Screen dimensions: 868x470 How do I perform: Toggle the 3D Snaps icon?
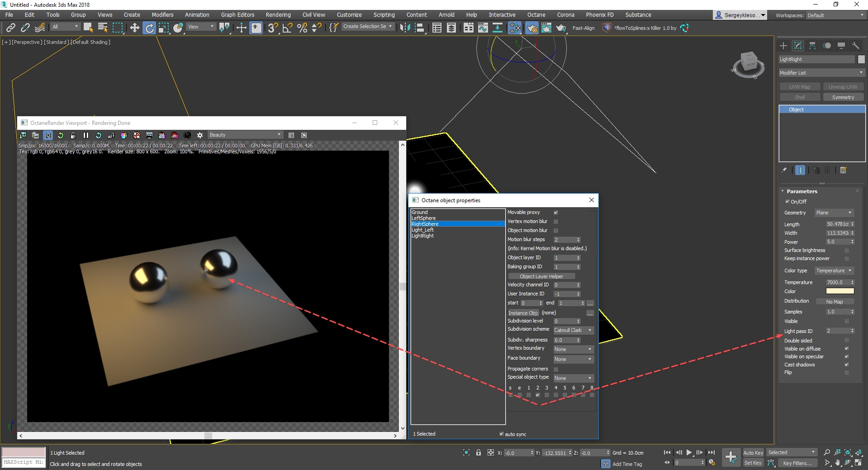[x=272, y=28]
